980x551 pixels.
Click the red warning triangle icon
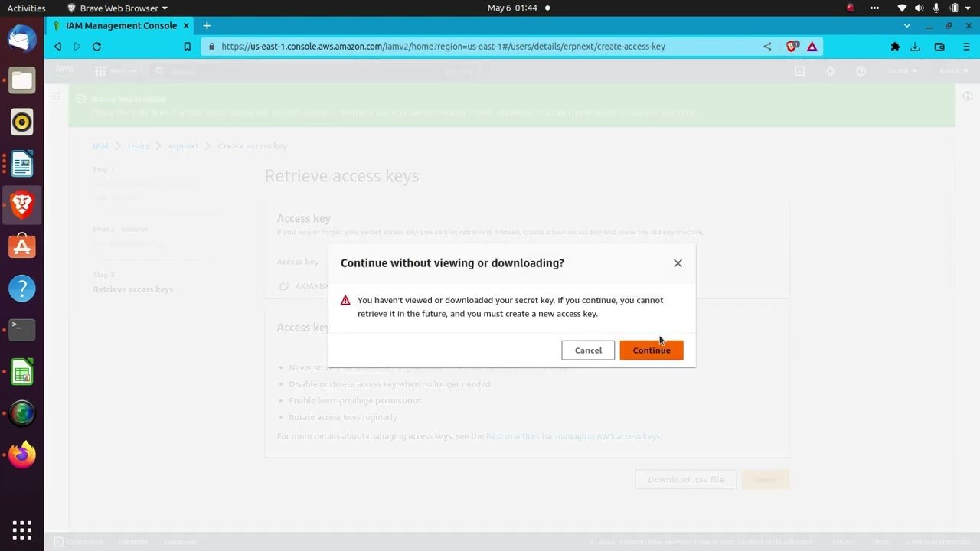[345, 301]
